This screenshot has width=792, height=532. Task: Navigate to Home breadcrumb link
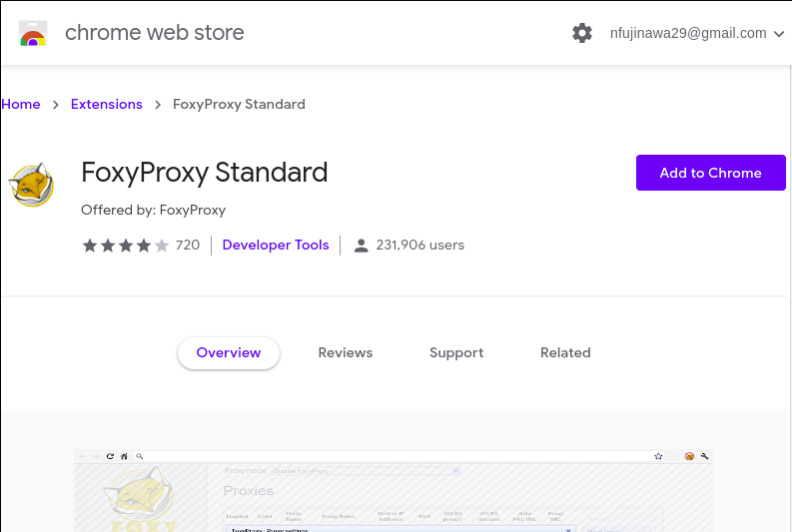(21, 105)
